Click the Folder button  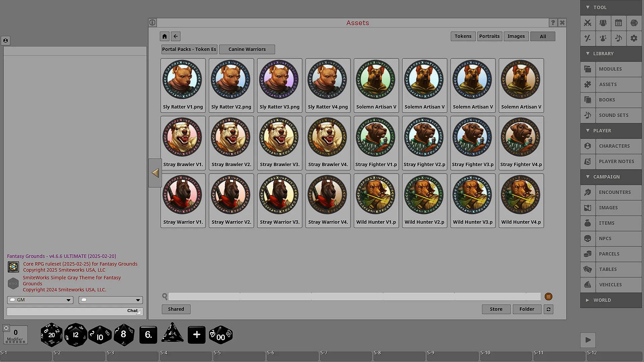click(527, 309)
